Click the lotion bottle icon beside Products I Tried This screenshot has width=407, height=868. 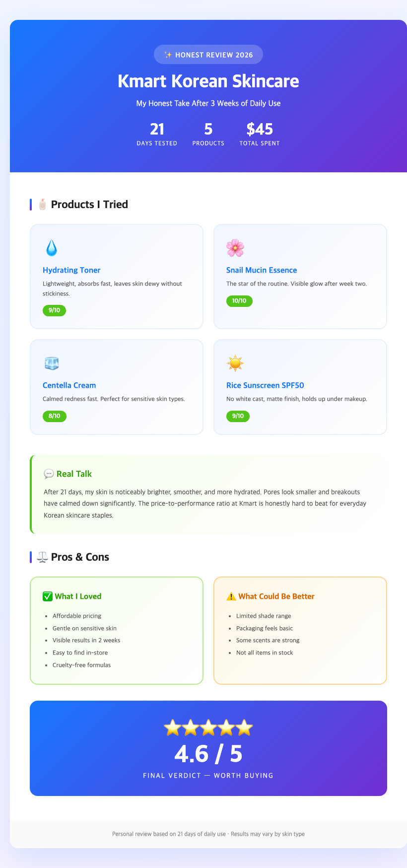click(x=43, y=205)
